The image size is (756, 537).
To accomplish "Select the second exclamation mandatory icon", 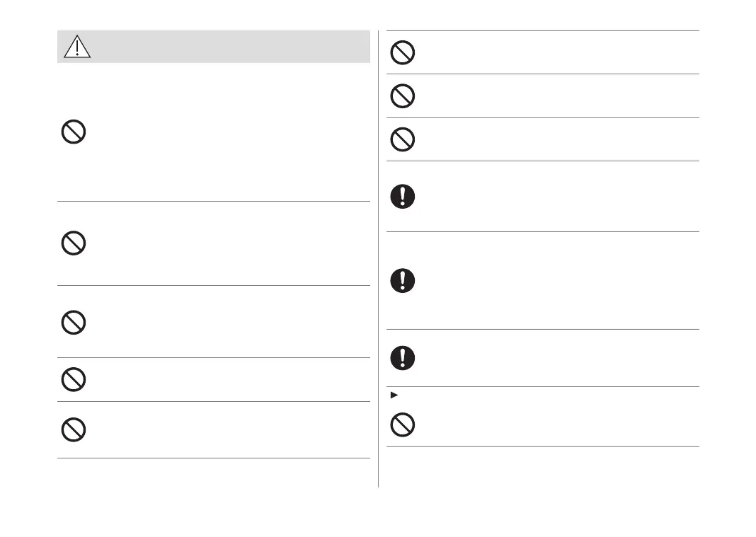I will click(x=402, y=281).
